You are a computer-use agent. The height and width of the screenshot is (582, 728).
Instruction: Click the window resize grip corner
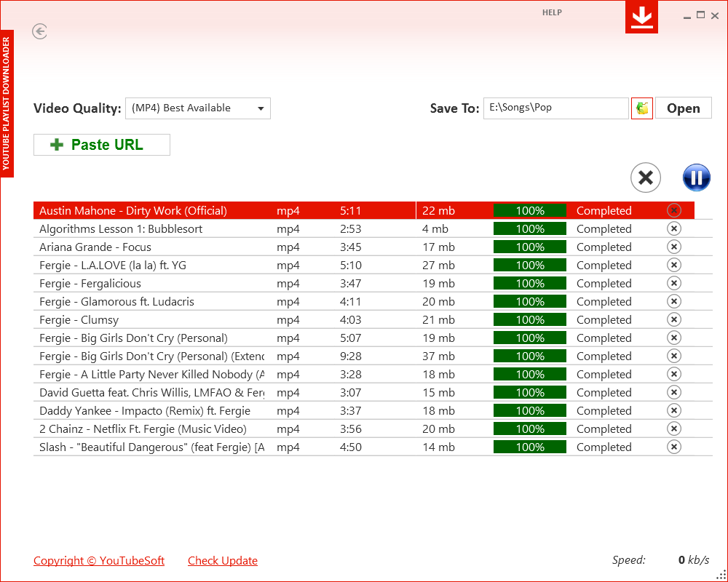(x=721, y=575)
